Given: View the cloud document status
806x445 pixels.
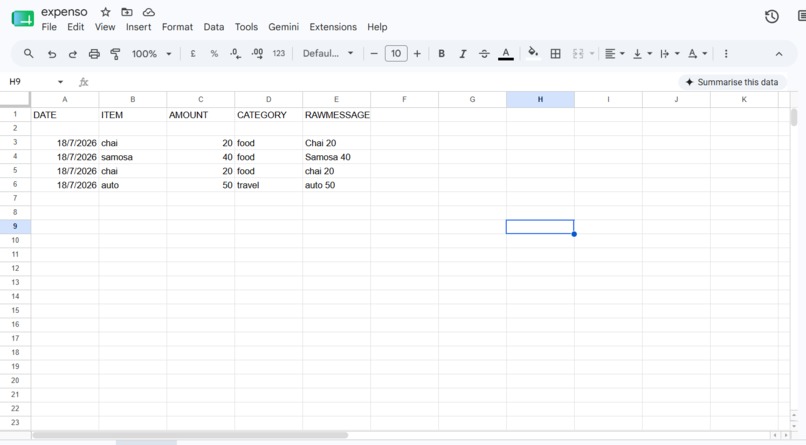Looking at the screenshot, I should pyautogui.click(x=149, y=12).
